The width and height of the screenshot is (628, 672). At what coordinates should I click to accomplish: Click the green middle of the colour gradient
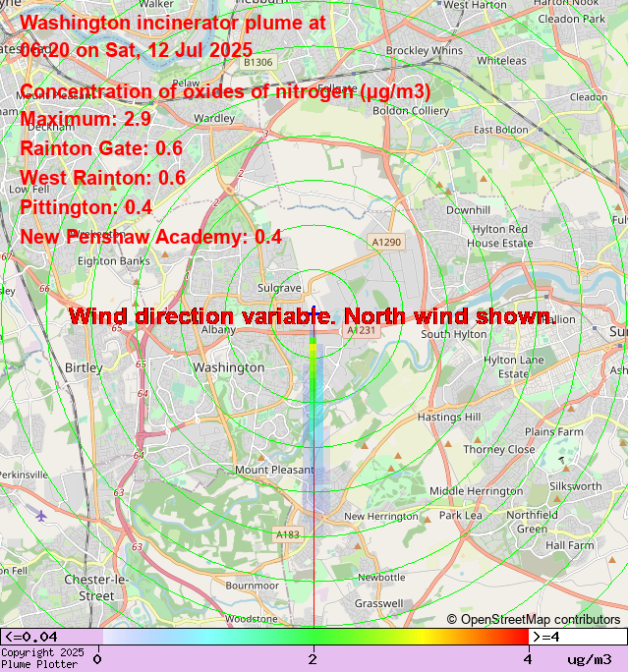[314, 637]
